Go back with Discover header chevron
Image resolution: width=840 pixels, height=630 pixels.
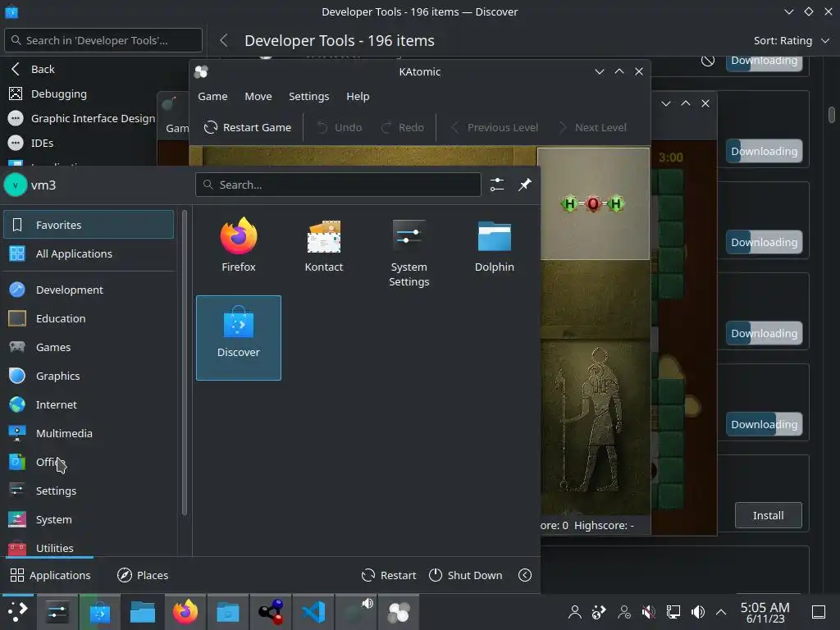coord(224,41)
